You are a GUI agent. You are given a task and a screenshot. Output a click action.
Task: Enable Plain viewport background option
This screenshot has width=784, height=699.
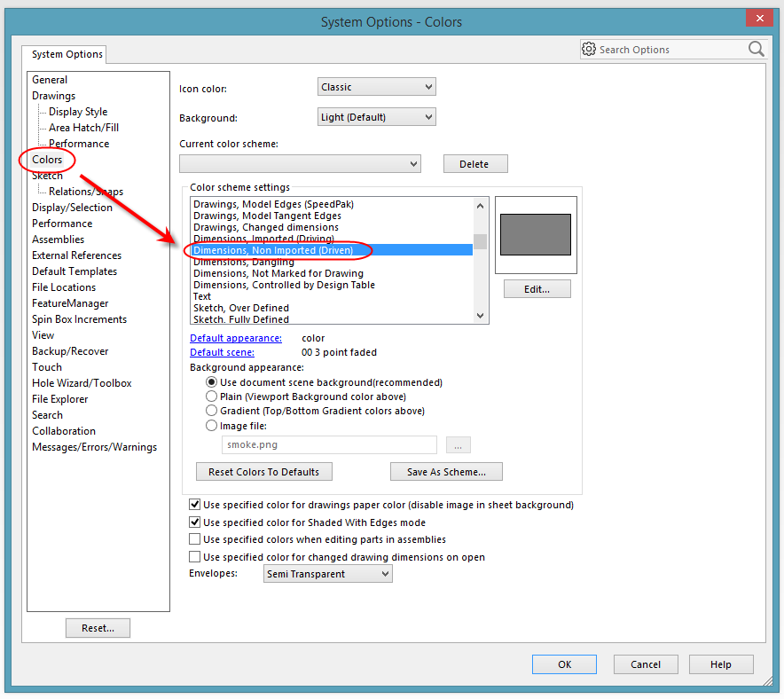coord(212,397)
